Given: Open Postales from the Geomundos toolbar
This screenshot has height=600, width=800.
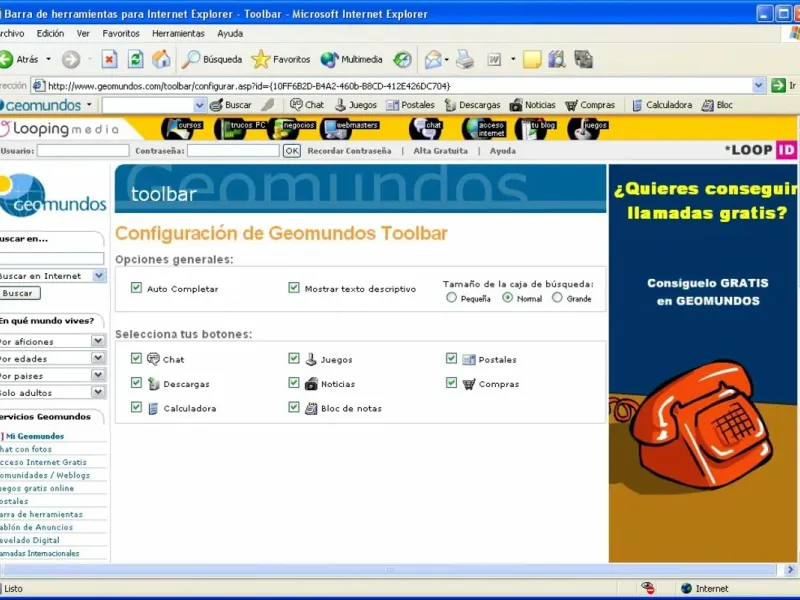Looking at the screenshot, I should point(410,105).
